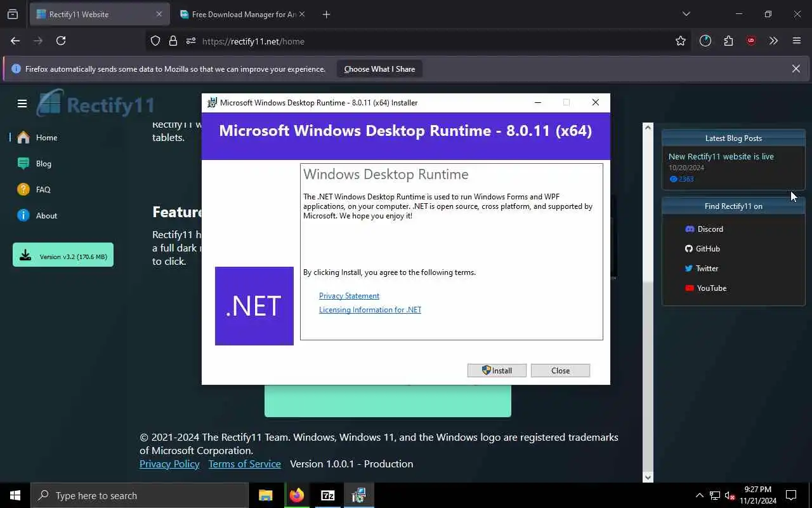The image size is (812, 508).
Task: Open 7-Zip from the taskbar
Action: pos(327,495)
